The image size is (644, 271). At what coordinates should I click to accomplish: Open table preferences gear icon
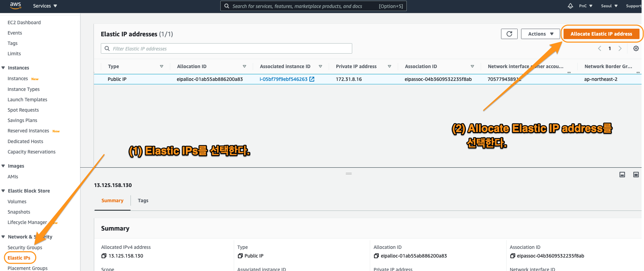pyautogui.click(x=636, y=48)
